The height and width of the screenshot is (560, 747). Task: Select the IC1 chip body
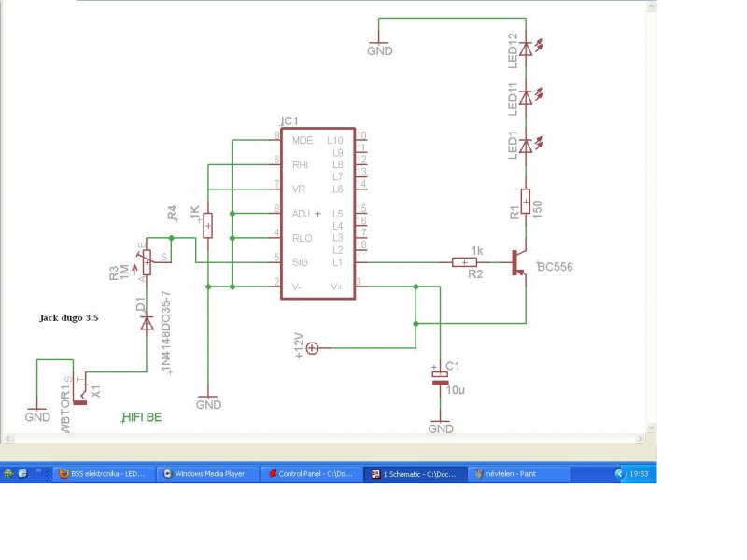[x=317, y=214]
